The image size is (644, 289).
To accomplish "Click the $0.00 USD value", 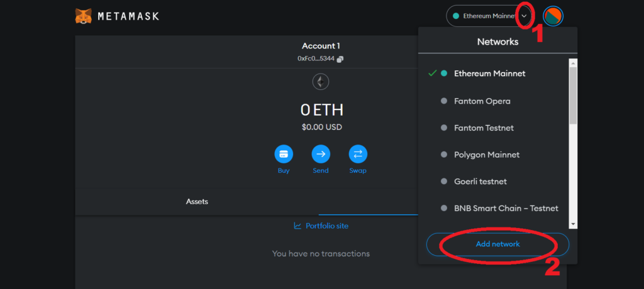I will (x=321, y=128).
